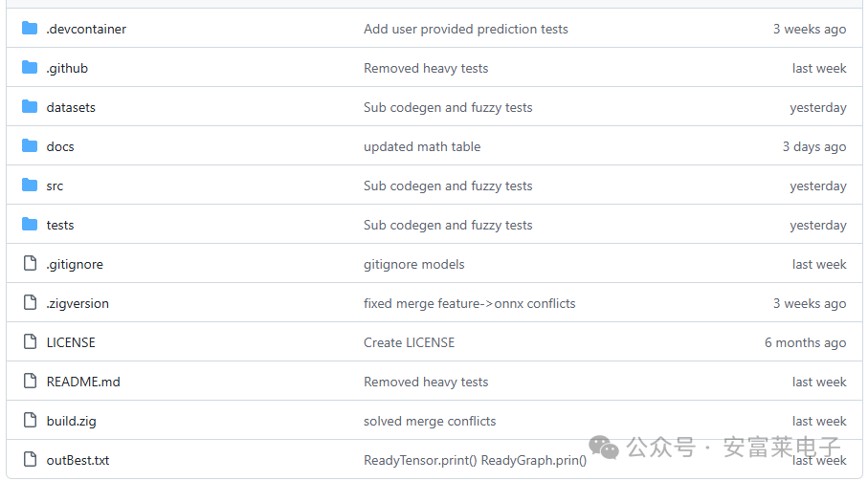
Task: Open .github commit 'Removed heavy tests'
Action: point(426,69)
